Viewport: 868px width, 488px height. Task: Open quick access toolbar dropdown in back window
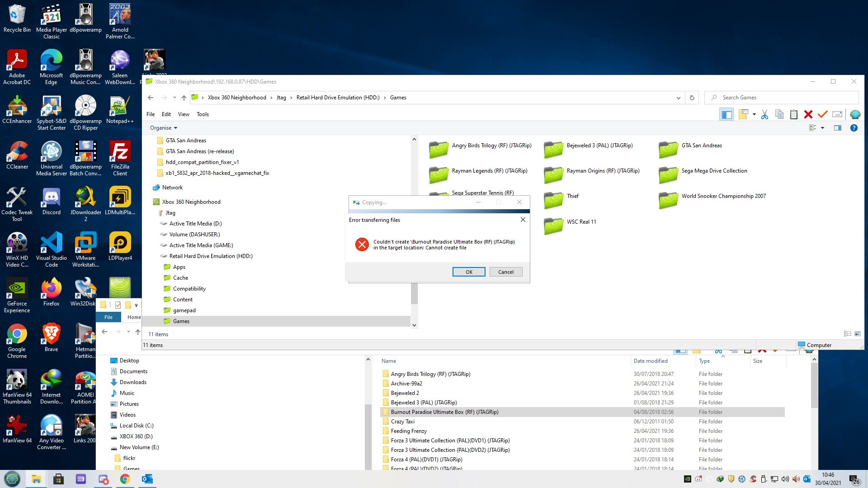click(136, 305)
